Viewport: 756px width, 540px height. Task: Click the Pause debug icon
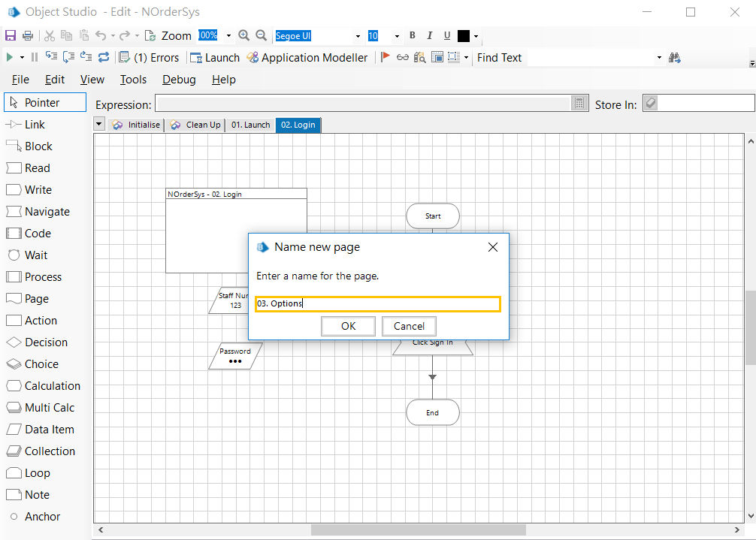pyautogui.click(x=35, y=57)
